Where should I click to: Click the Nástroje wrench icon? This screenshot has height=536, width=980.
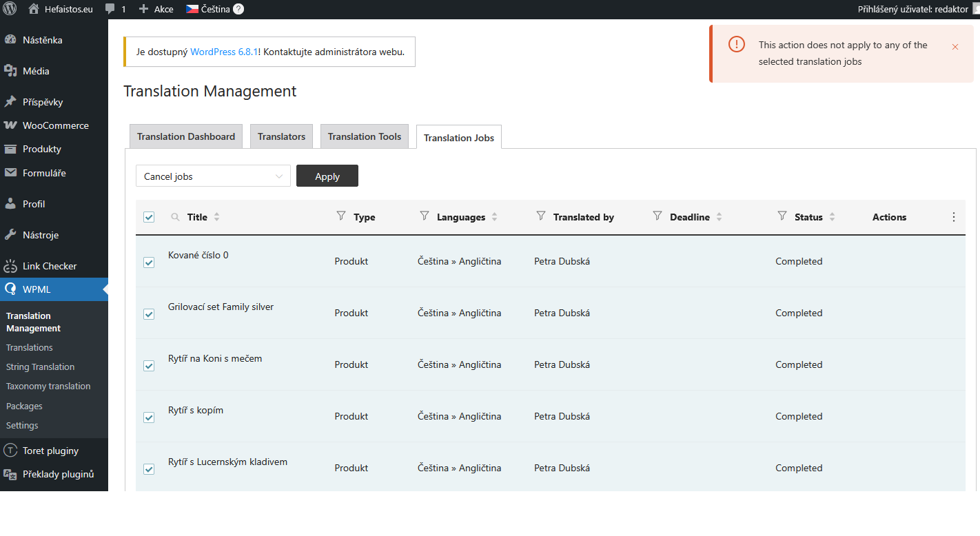point(10,235)
